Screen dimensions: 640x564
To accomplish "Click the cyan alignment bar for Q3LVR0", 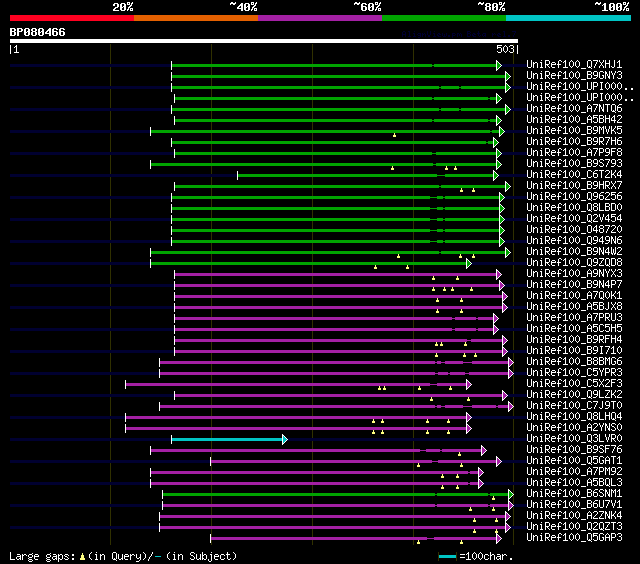I will pyautogui.click(x=227, y=440).
